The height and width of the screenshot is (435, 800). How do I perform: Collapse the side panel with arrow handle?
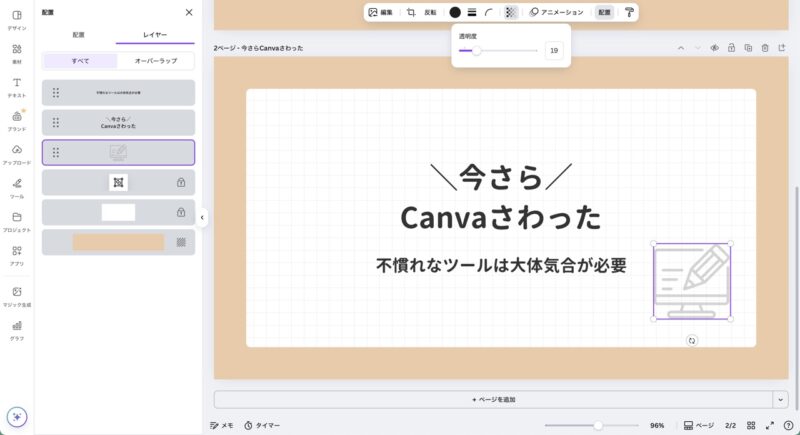202,218
